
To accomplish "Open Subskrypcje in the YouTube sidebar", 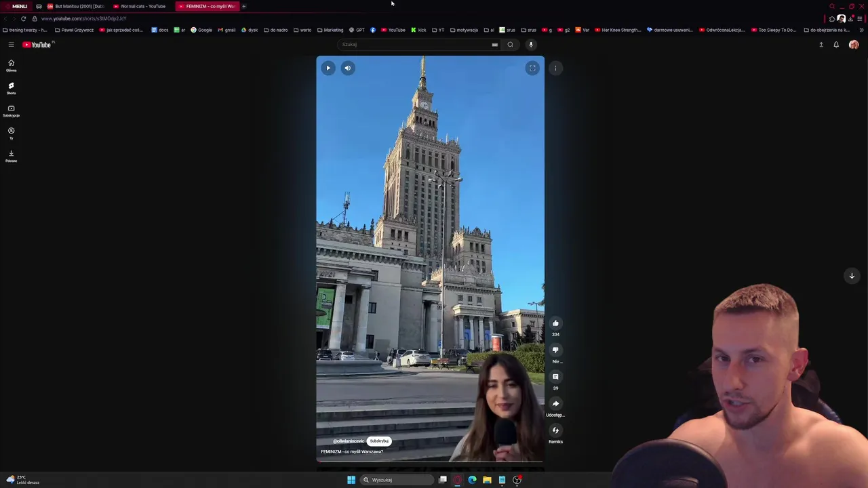I will click(x=11, y=111).
